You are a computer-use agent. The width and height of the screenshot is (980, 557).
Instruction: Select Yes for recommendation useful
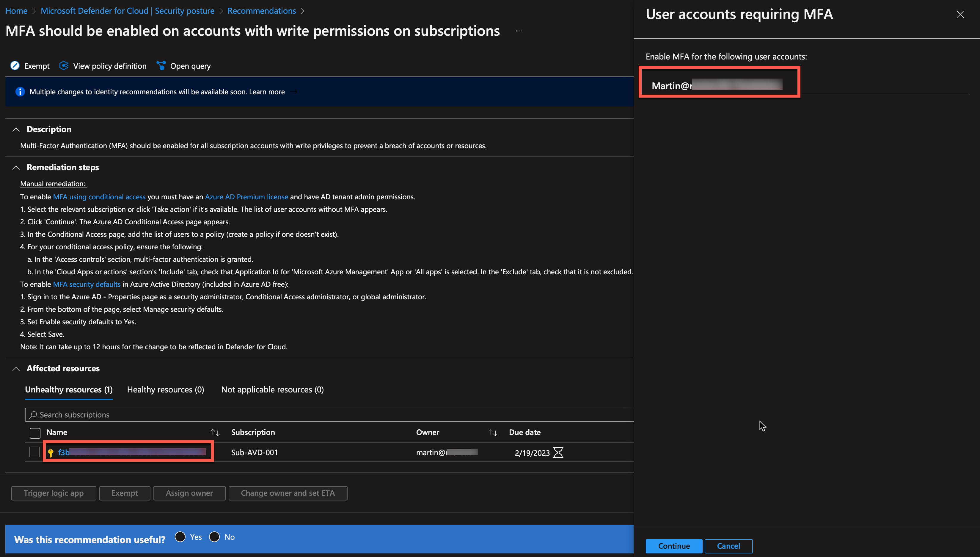pos(180,537)
